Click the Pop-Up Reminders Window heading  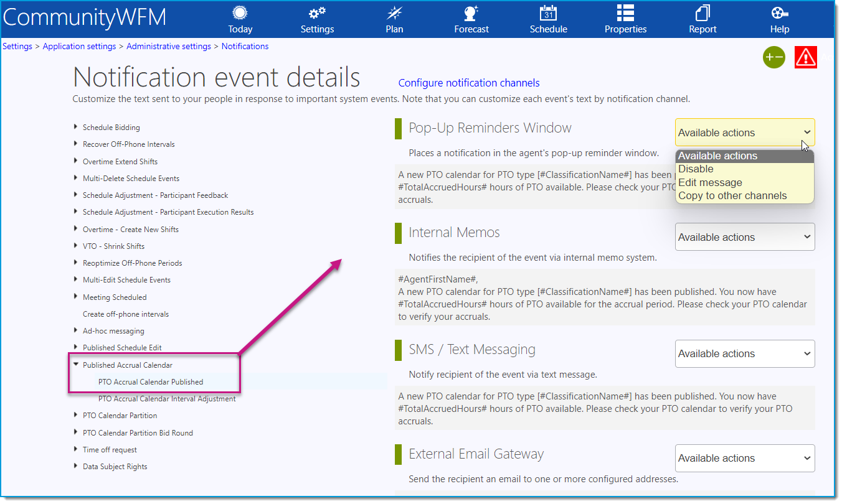coord(490,128)
